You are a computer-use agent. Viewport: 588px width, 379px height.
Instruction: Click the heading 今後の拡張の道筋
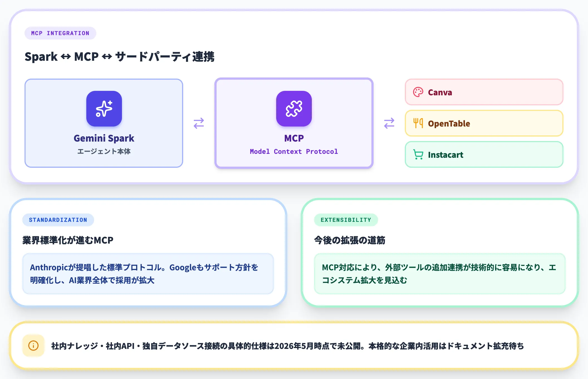(x=350, y=240)
